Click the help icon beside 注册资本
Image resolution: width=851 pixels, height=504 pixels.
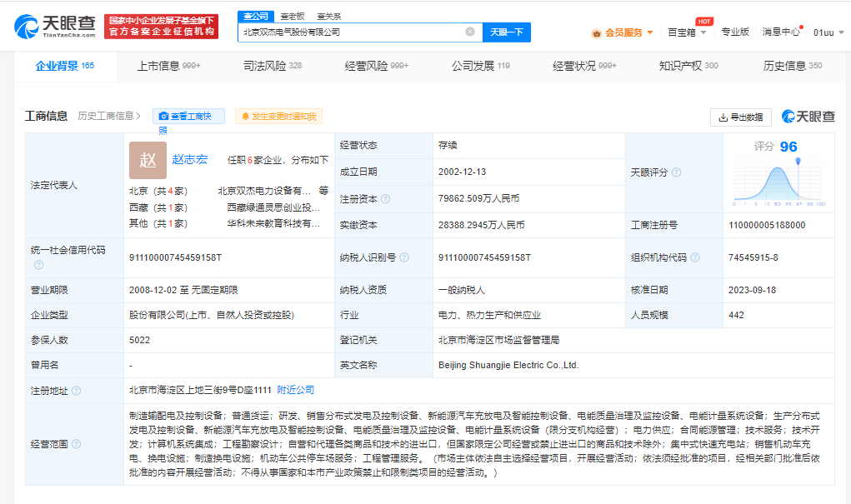coord(385,199)
